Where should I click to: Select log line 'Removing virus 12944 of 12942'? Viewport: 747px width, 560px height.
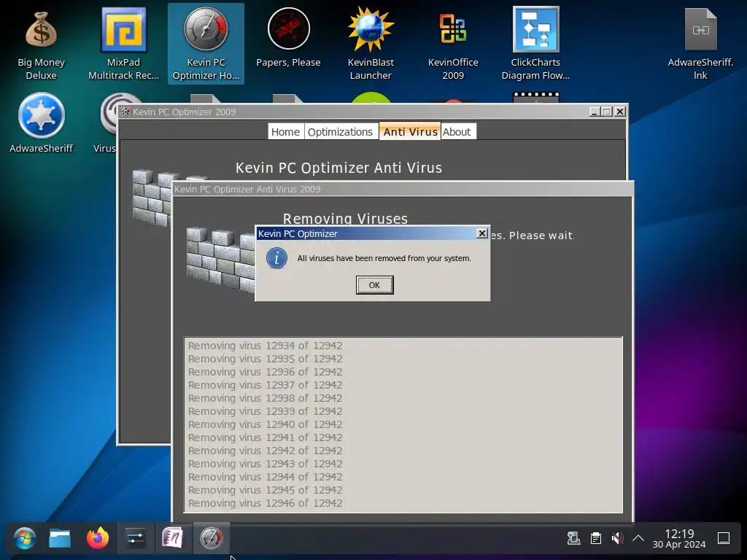point(266,477)
